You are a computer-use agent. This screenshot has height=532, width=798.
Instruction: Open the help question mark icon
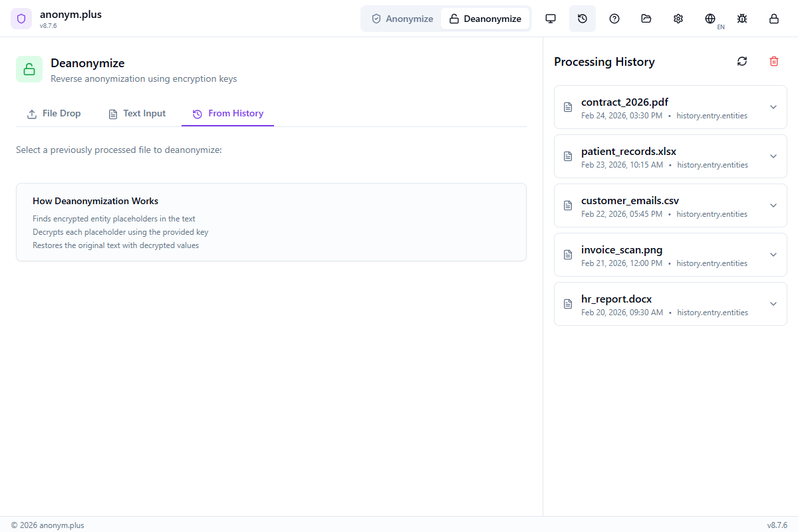coord(614,19)
